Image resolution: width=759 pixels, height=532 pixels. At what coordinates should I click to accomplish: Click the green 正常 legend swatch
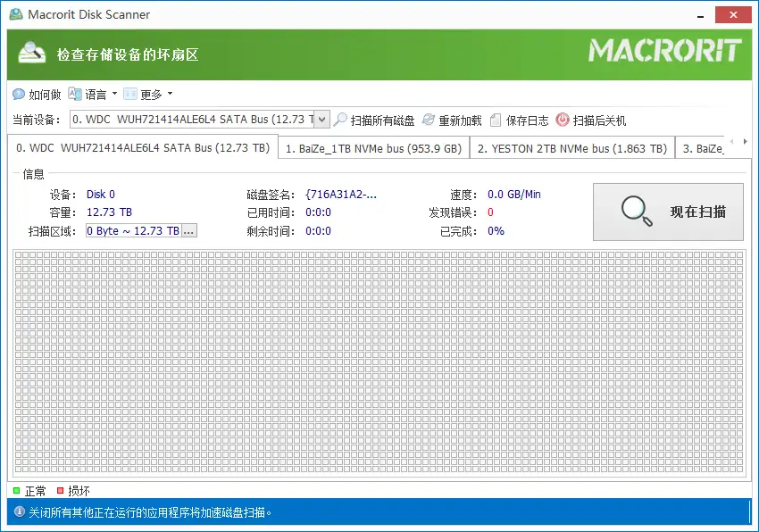[x=16, y=490]
